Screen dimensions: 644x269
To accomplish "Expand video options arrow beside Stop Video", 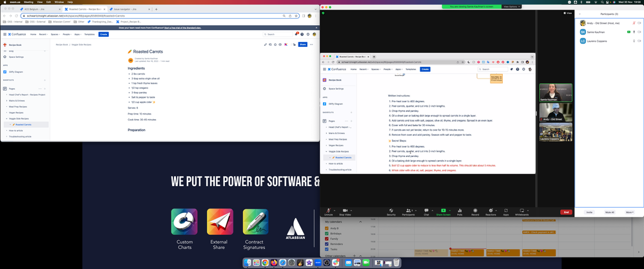I will pyautogui.click(x=353, y=210).
